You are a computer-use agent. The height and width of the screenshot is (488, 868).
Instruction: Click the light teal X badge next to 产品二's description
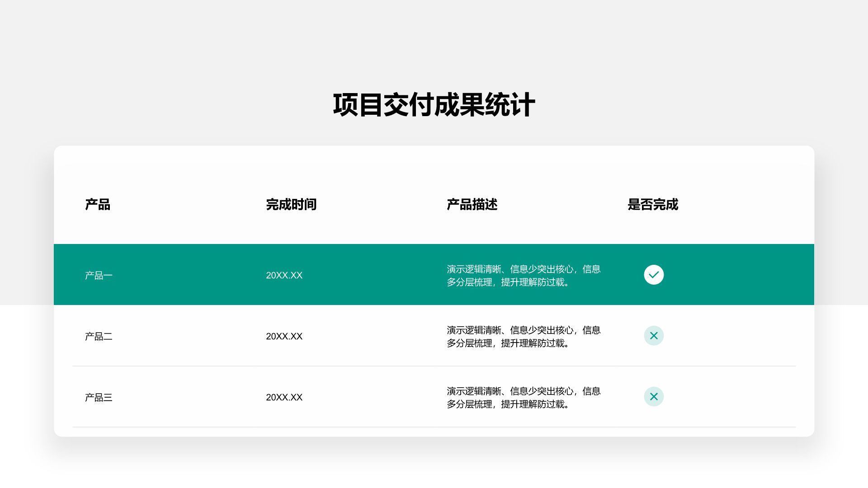tap(653, 336)
